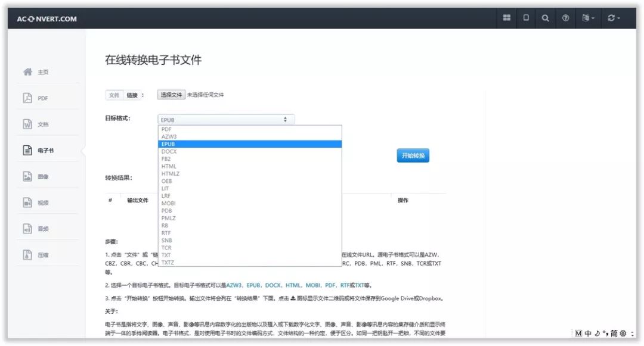Choose highlighted EPUB in format list
Viewport: 644px width, 346px height.
(250, 144)
